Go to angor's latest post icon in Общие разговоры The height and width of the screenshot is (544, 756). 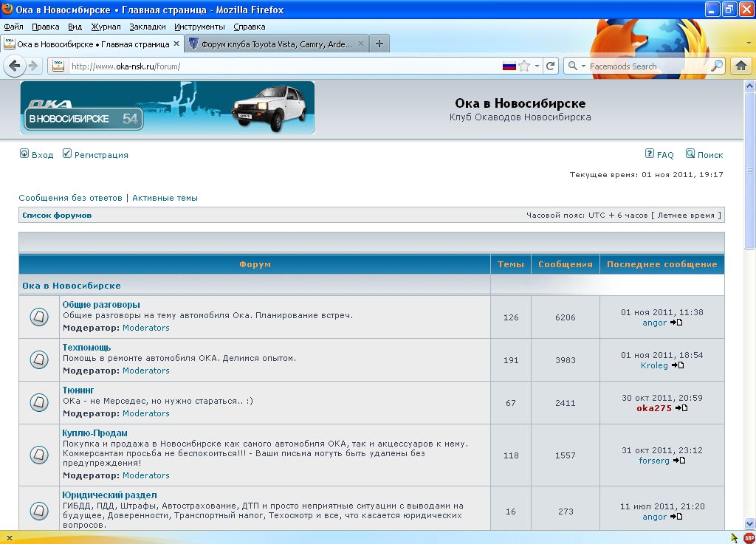tap(676, 323)
